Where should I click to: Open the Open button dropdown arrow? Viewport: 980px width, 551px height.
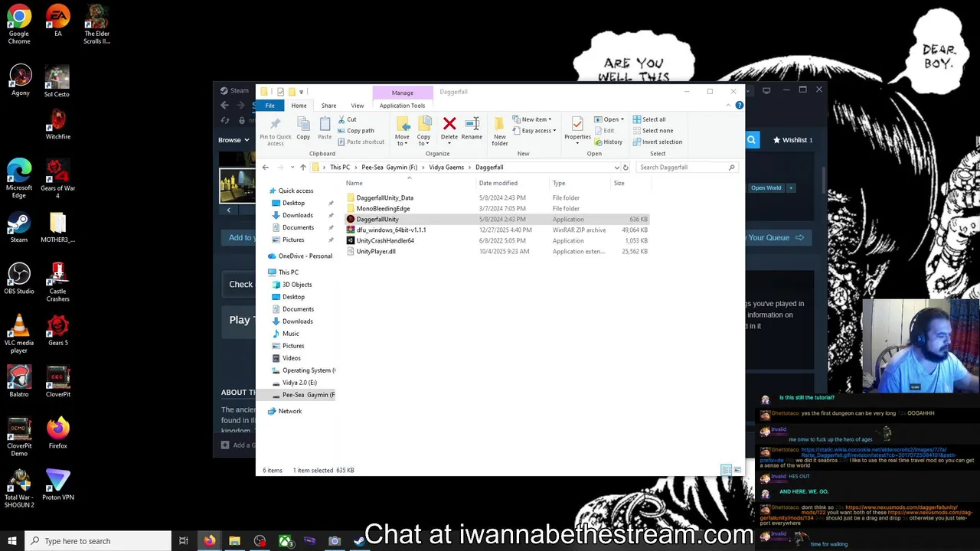622,119
